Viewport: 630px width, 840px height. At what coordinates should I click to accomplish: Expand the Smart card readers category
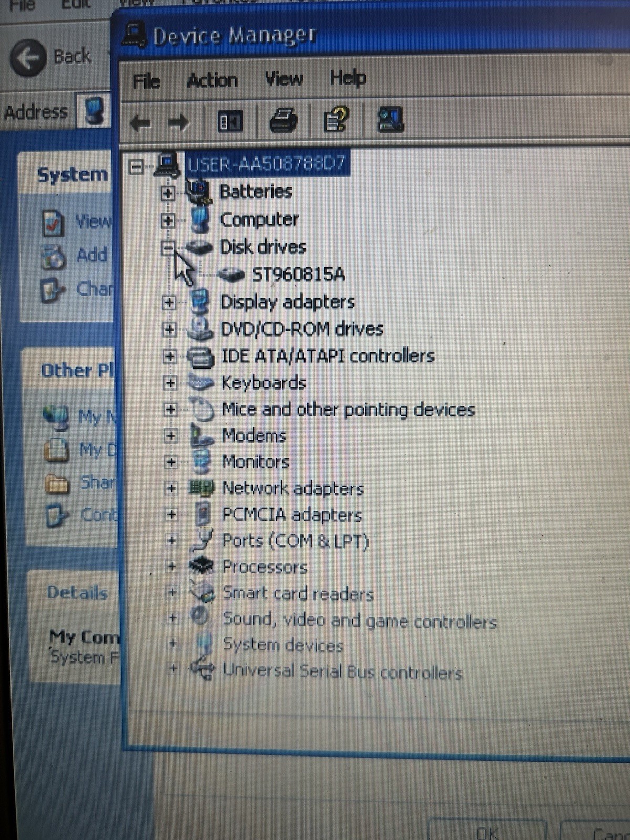click(172, 592)
